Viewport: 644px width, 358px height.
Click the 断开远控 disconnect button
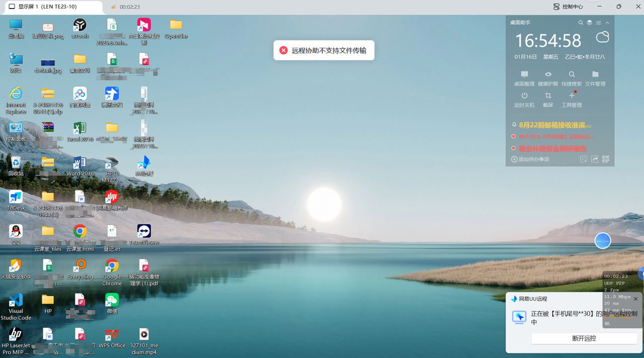point(584,338)
